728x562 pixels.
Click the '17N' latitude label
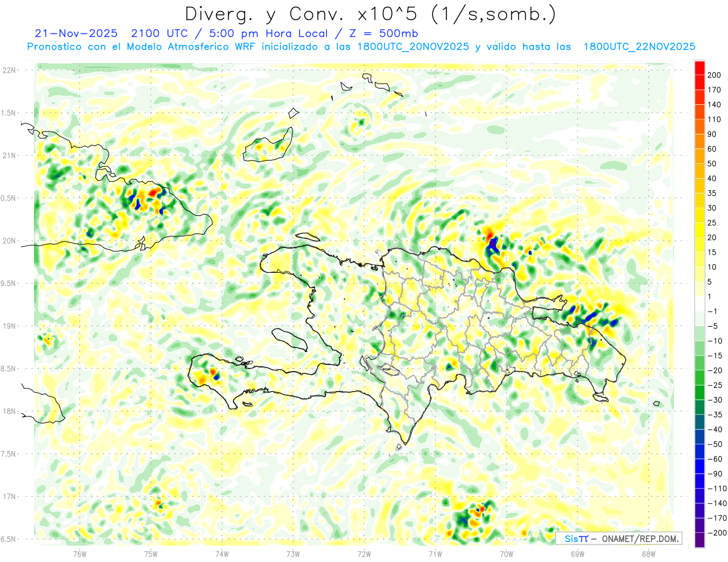point(9,497)
